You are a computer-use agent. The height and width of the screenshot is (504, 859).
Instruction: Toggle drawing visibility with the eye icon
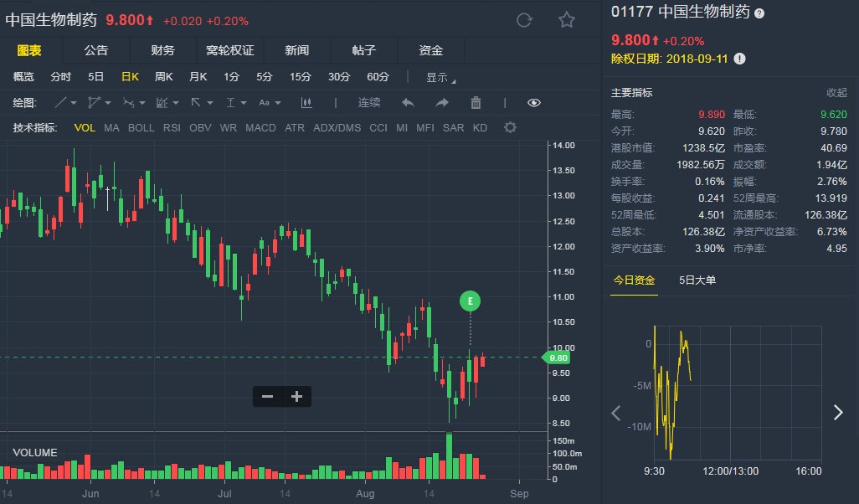click(x=534, y=103)
